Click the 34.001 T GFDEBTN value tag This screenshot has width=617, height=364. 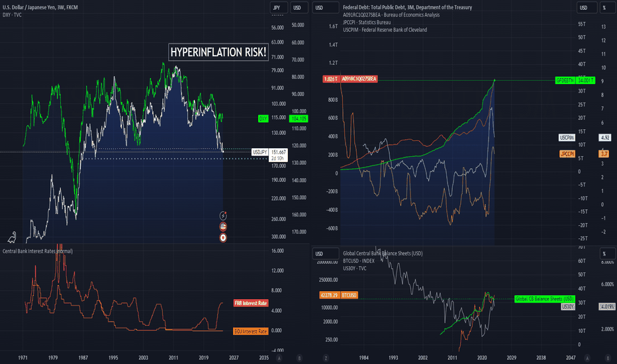tap(585, 80)
